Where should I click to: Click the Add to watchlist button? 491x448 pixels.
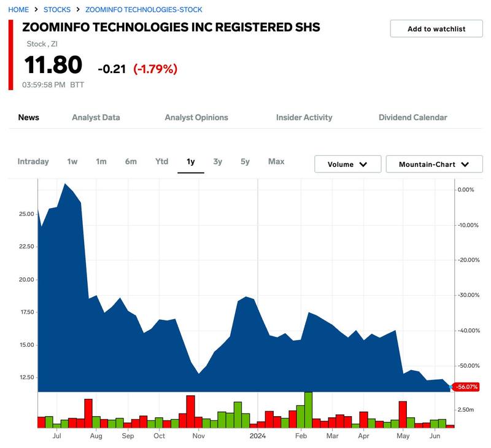click(436, 29)
